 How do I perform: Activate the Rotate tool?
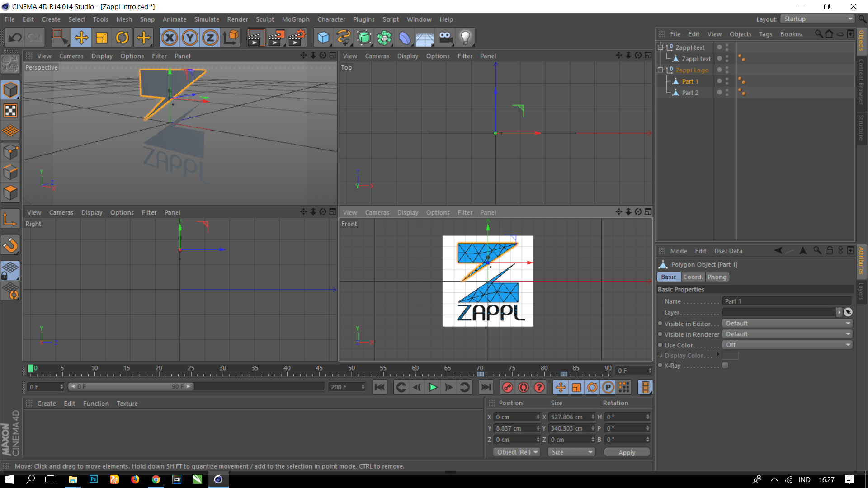122,38
